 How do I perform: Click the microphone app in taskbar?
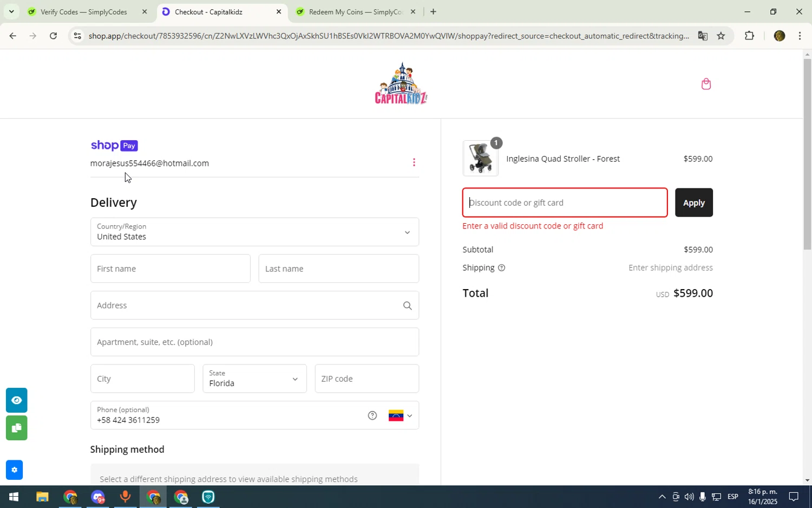click(x=125, y=497)
